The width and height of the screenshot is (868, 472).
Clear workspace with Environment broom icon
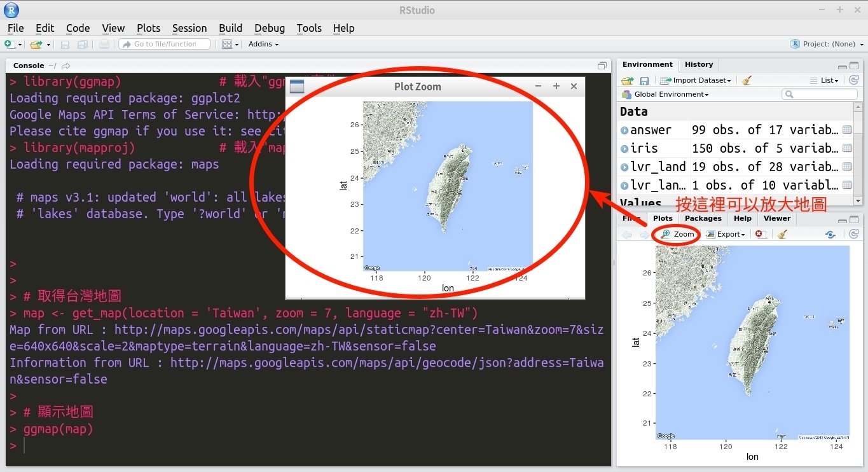point(747,81)
